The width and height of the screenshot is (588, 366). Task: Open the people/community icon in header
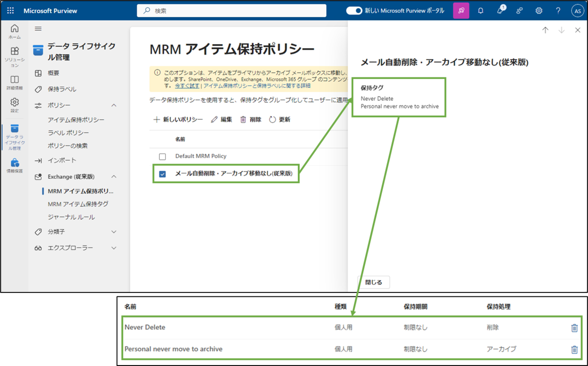(x=519, y=10)
